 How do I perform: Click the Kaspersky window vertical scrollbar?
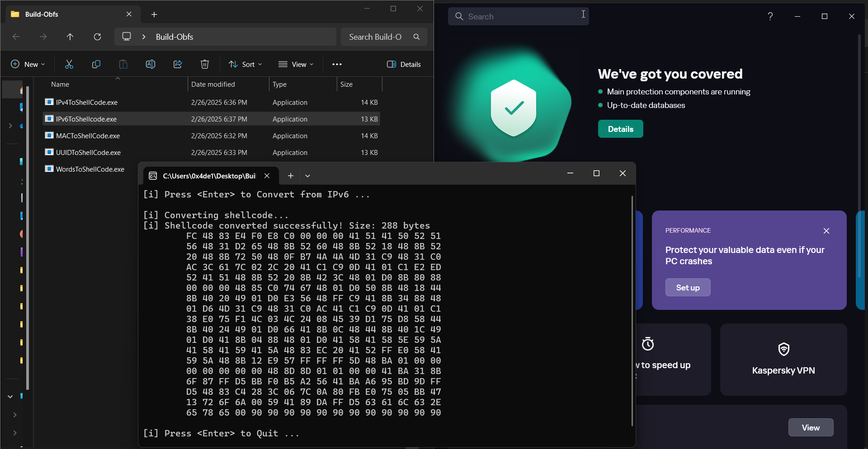tap(859, 156)
